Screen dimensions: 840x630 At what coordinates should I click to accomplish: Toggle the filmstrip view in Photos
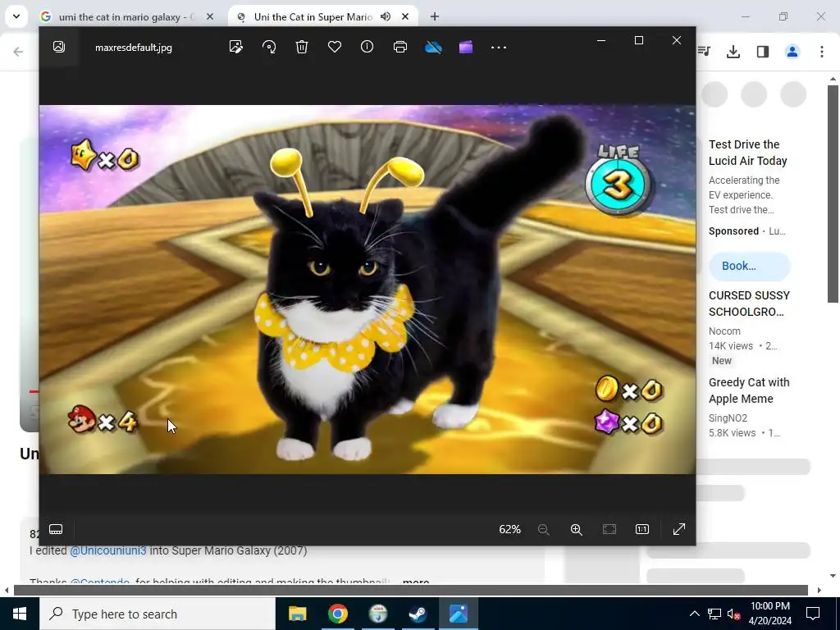(x=56, y=529)
